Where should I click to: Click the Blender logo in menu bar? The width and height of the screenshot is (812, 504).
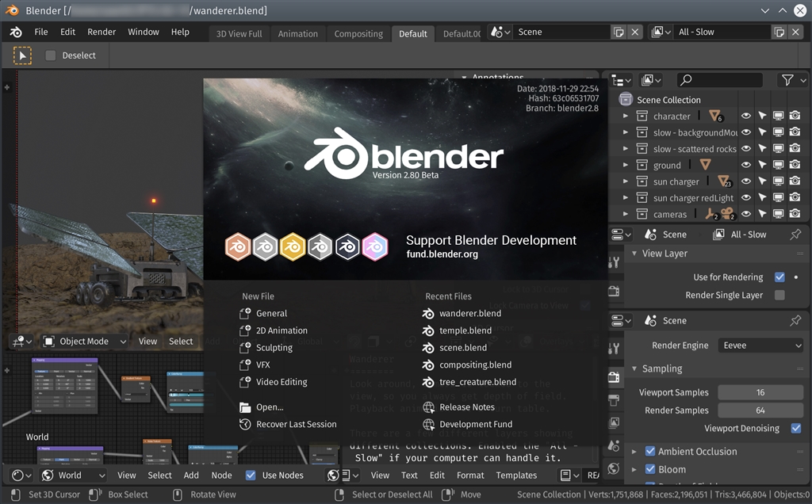click(x=16, y=32)
